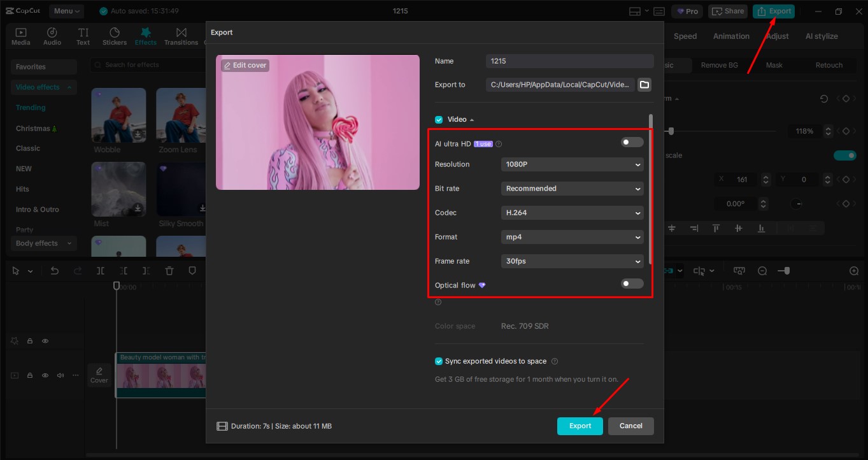
Task: Enable the AI ultra HD toggle
Action: 631,141
